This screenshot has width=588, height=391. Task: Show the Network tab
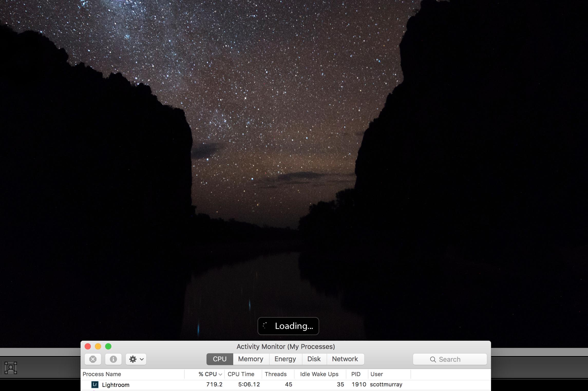[x=345, y=359]
